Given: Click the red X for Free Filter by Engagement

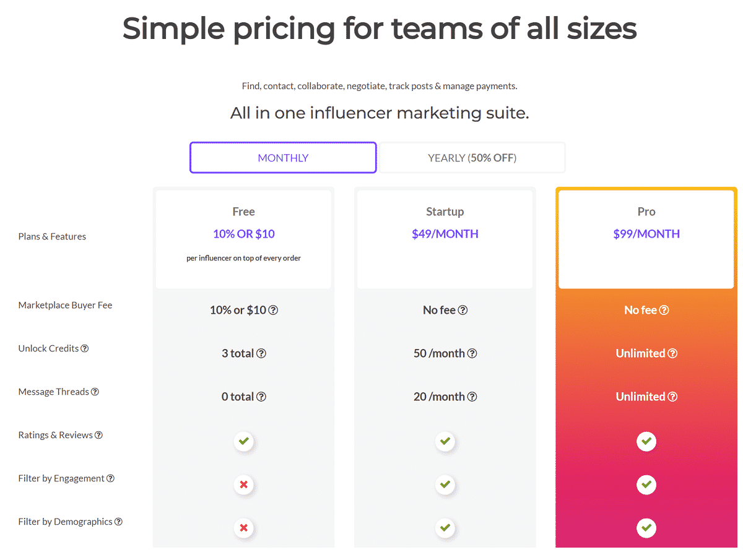Looking at the screenshot, I should (244, 485).
